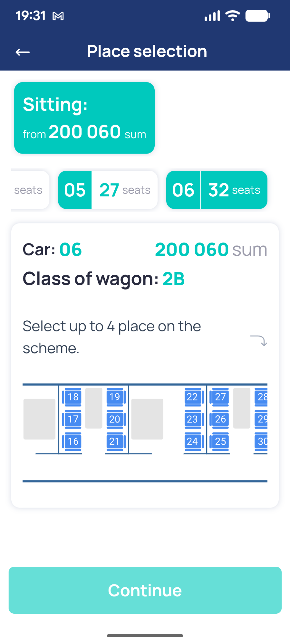This screenshot has height=644, width=290.
Task: Select seat 21 in car 06
Action: (115, 441)
